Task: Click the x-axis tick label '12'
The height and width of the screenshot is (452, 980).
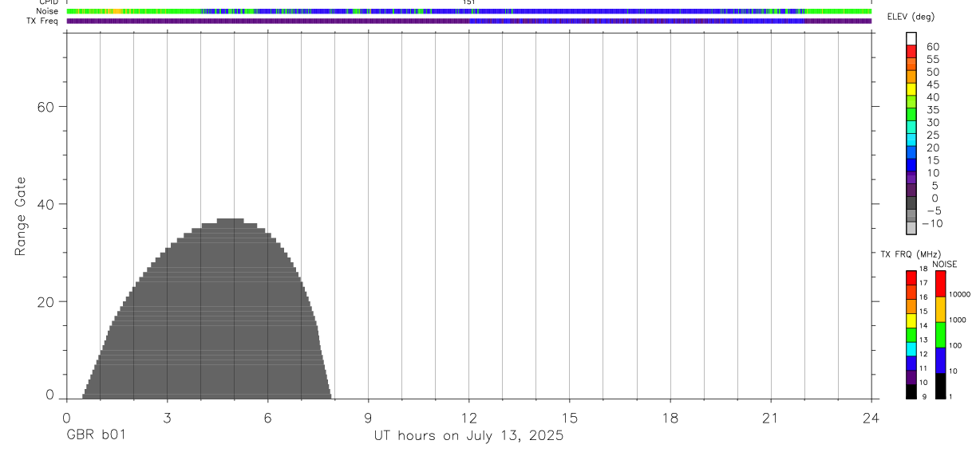Action: click(x=469, y=419)
